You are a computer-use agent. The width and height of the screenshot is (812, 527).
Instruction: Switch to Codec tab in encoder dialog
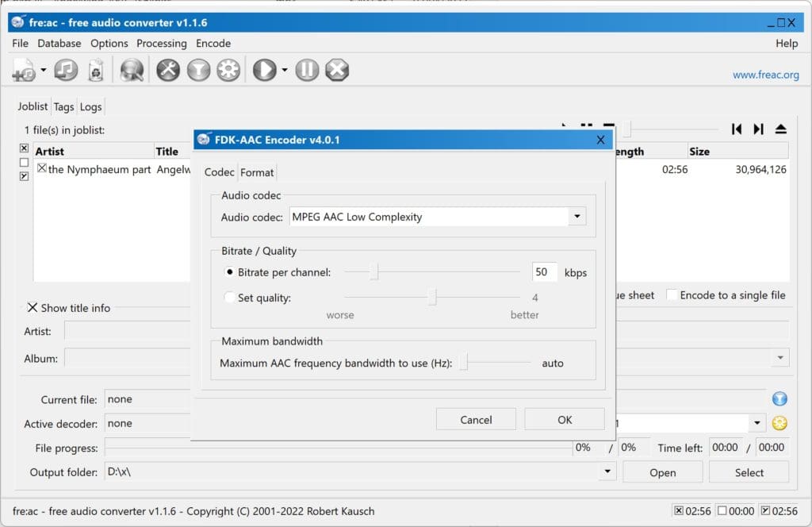coord(219,172)
